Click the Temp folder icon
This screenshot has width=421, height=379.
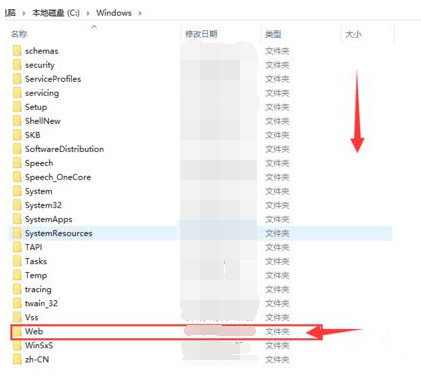(17, 275)
